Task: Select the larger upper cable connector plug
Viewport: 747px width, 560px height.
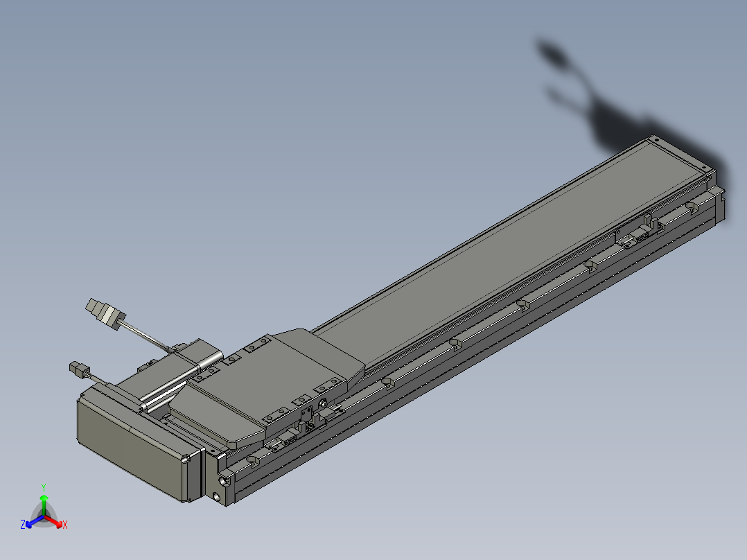Action: [x=105, y=313]
